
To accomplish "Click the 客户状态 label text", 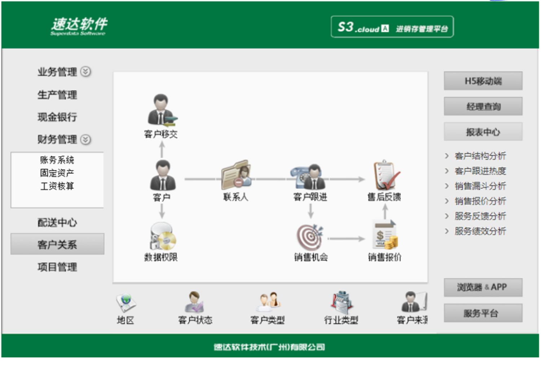I will click(x=195, y=320).
